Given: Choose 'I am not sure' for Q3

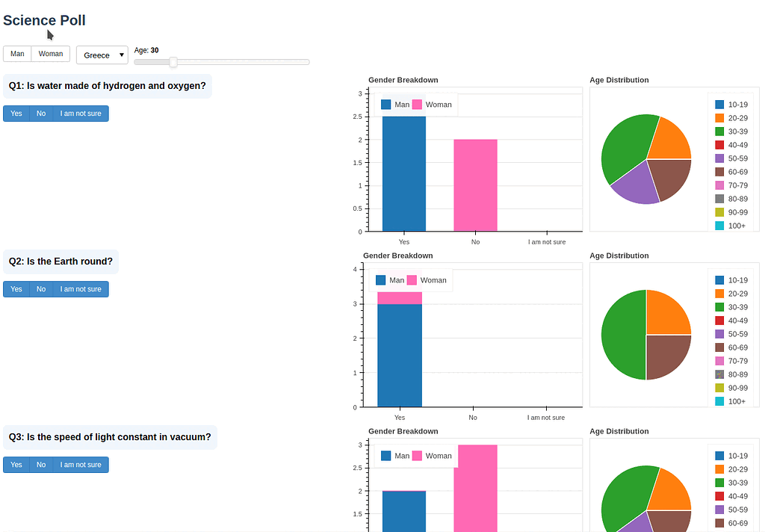Looking at the screenshot, I should (81, 464).
